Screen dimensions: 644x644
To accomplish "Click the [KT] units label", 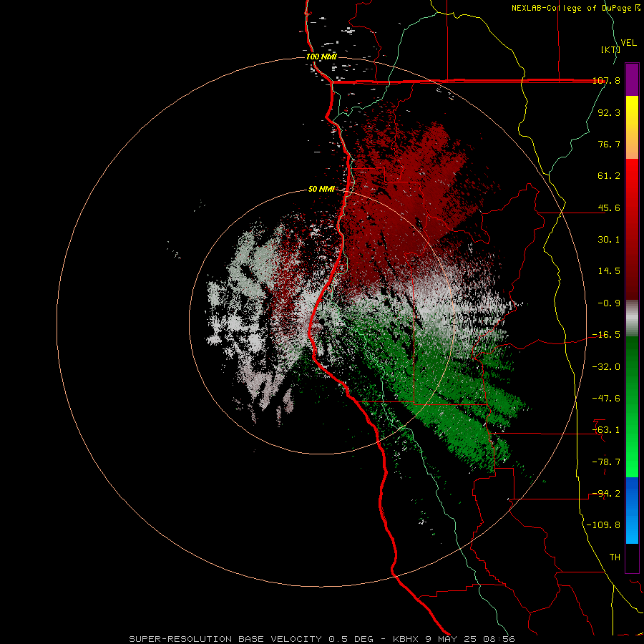I will point(610,49).
